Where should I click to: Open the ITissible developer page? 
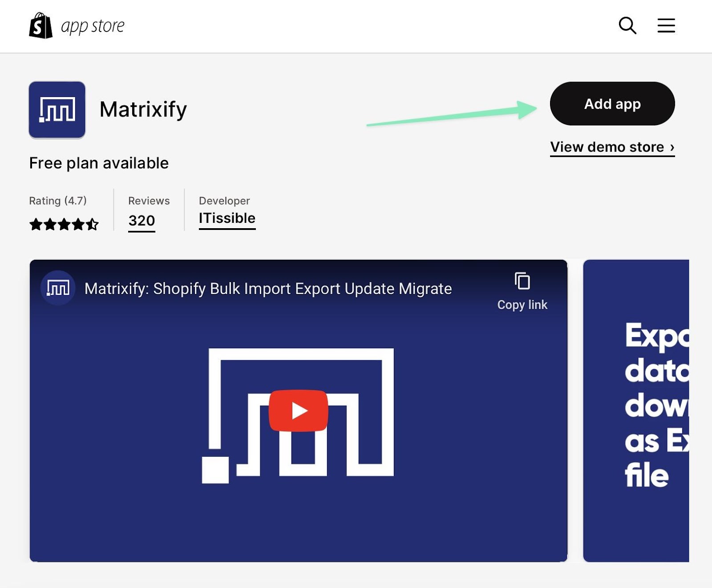(x=227, y=217)
